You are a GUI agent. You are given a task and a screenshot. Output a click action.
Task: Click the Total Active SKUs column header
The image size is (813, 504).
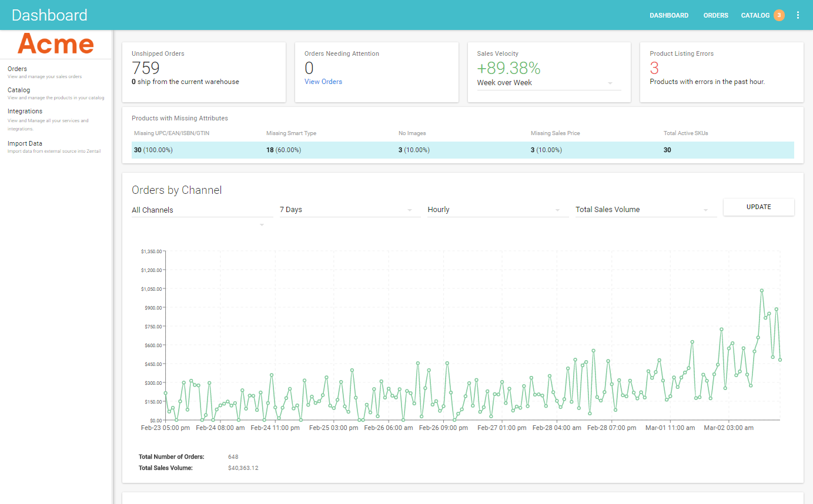pos(686,133)
